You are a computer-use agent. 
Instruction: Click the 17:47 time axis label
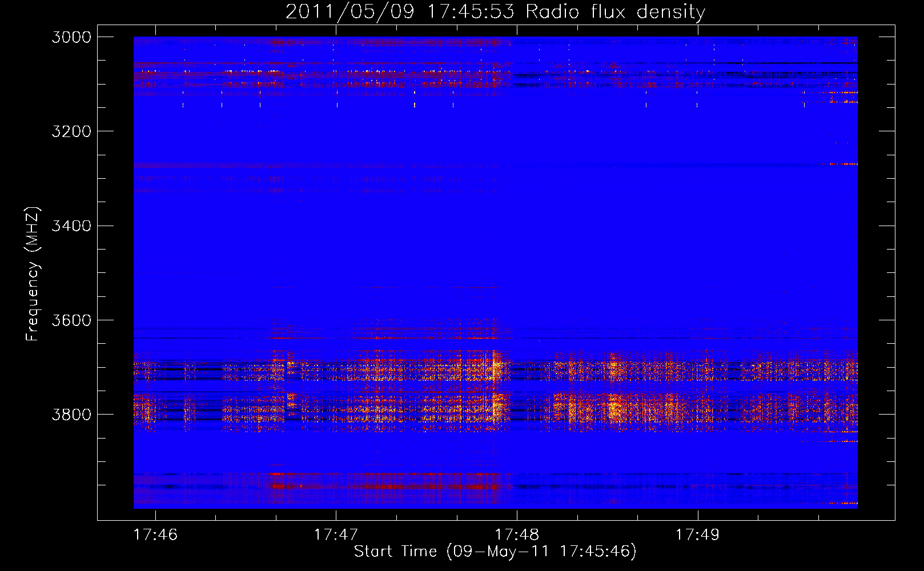336,534
